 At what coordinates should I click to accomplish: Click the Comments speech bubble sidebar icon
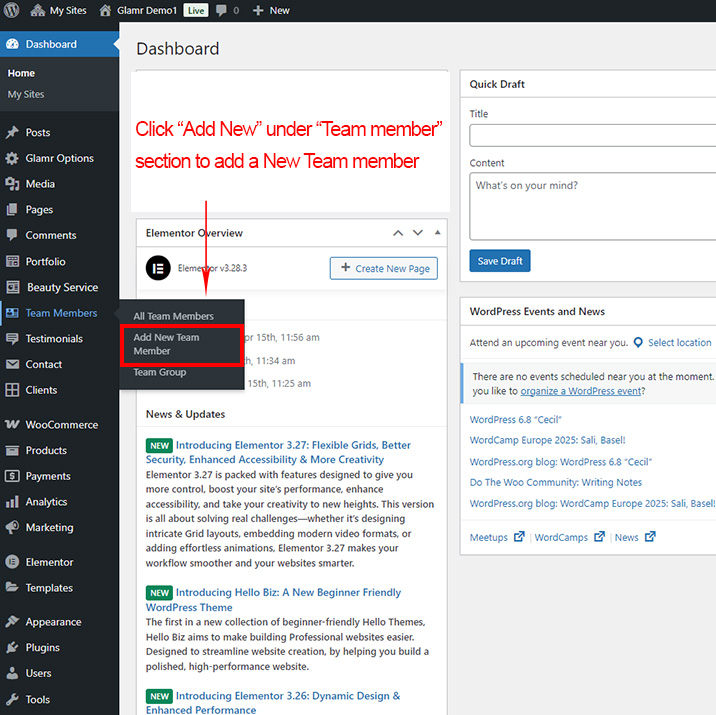point(12,235)
